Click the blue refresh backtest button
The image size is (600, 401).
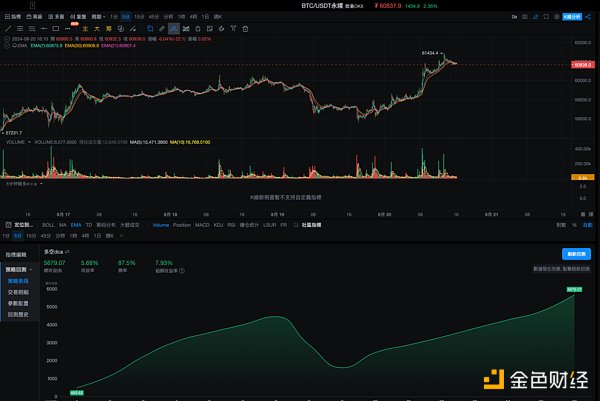[576, 254]
